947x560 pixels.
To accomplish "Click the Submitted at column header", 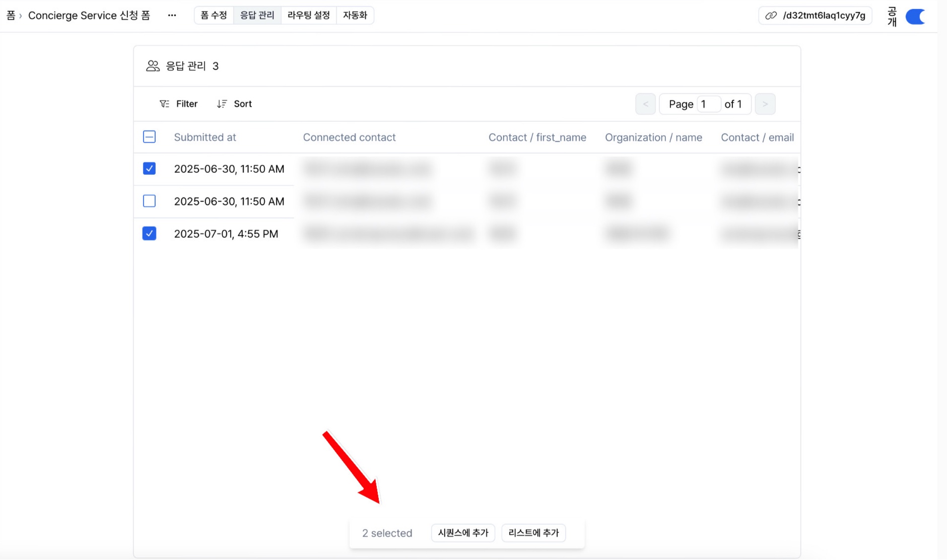I will (205, 137).
